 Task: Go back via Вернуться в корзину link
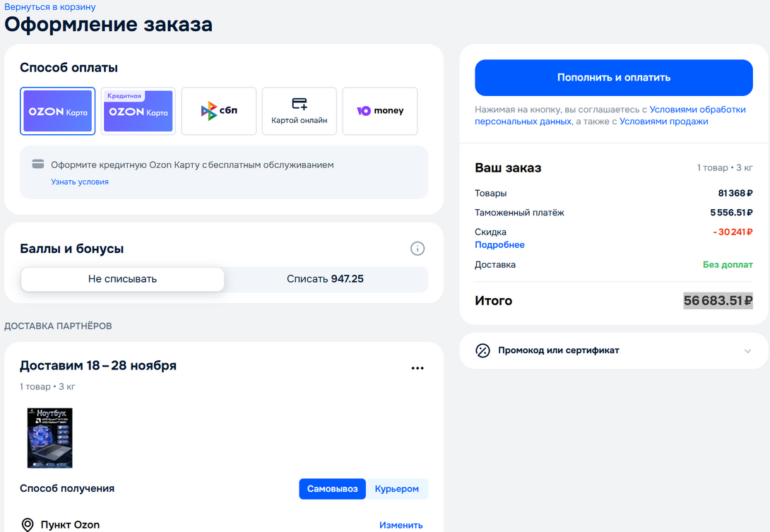point(50,7)
